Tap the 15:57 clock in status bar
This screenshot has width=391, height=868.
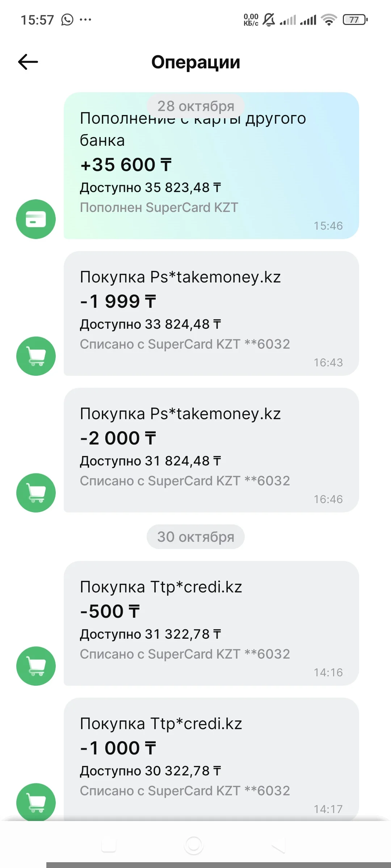click(37, 20)
